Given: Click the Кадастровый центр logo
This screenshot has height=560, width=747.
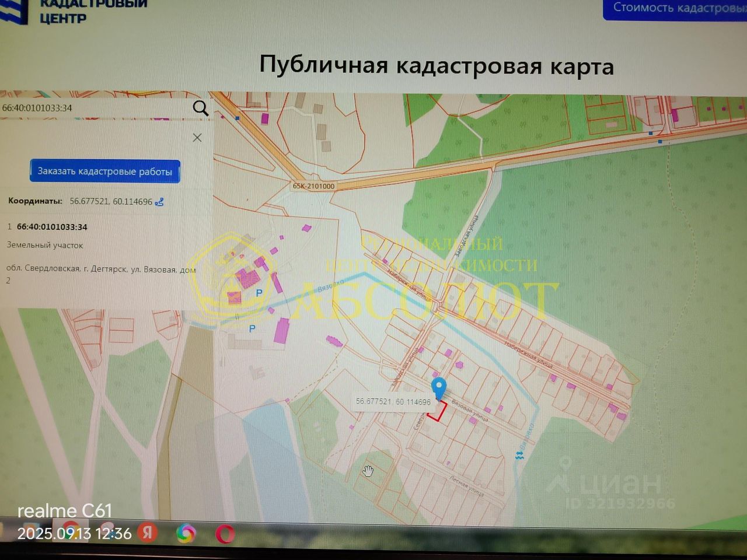Looking at the screenshot, I should (x=73, y=12).
